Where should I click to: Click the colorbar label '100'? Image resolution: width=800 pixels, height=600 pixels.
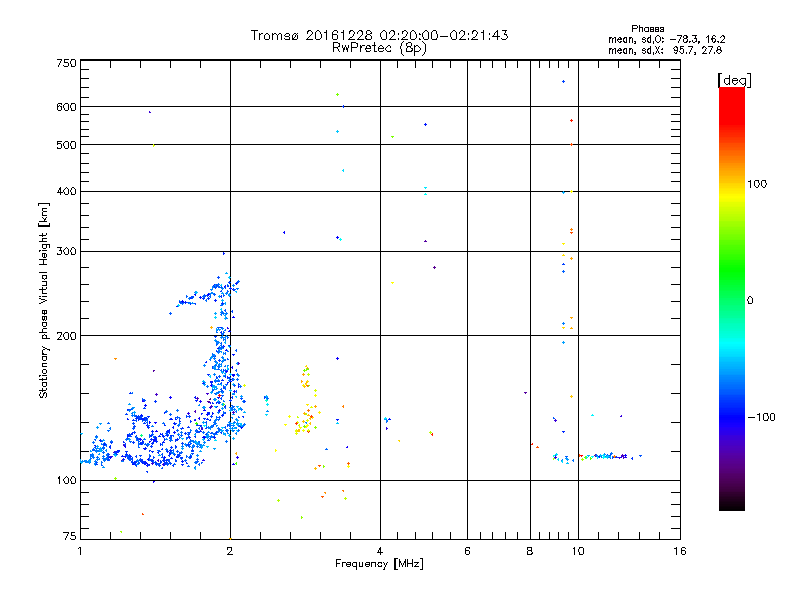757,184
